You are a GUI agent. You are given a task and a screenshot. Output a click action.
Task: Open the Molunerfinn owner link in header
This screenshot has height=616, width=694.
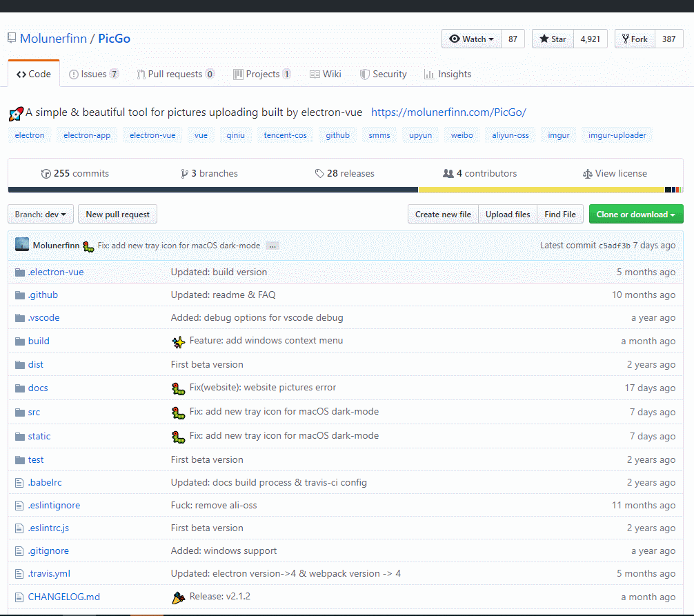(x=54, y=39)
